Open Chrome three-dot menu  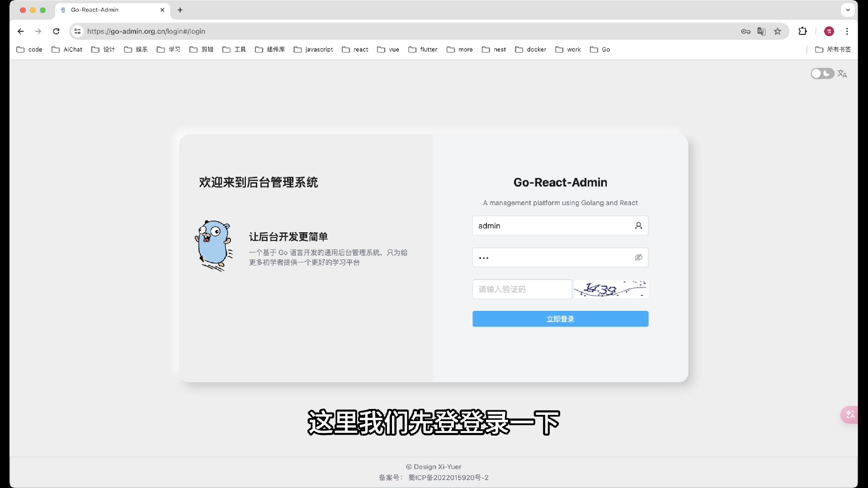click(847, 31)
